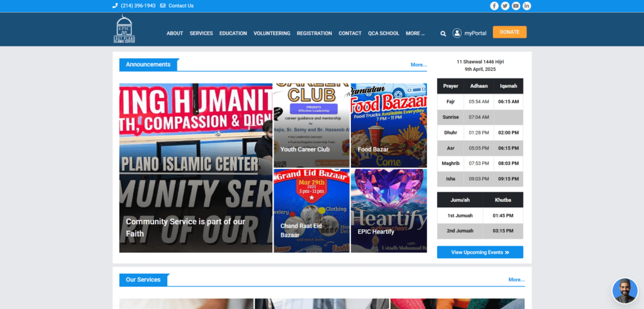Click Sunrise time 07:04 AM
This screenshot has height=309, width=644.
coord(479,117)
